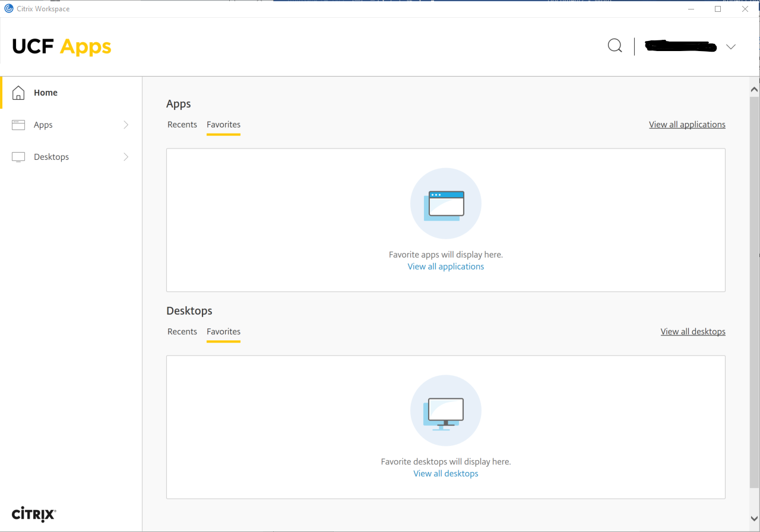Expand the Apps sidebar chevron
760x532 pixels.
pos(126,125)
